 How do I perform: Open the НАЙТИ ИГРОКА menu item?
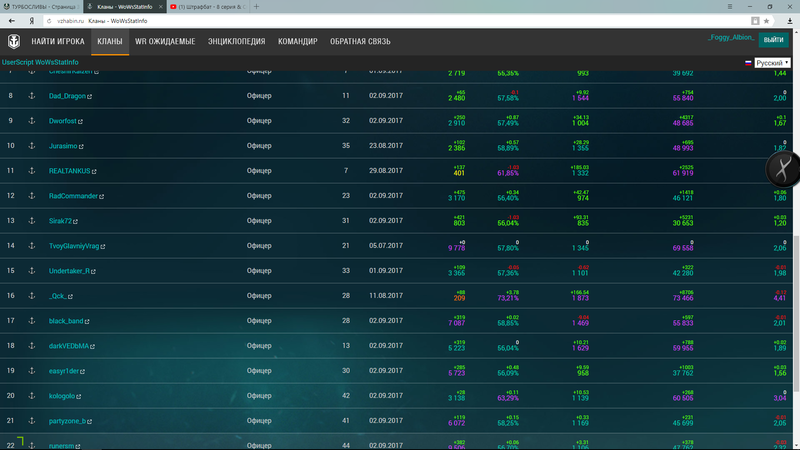click(x=58, y=42)
